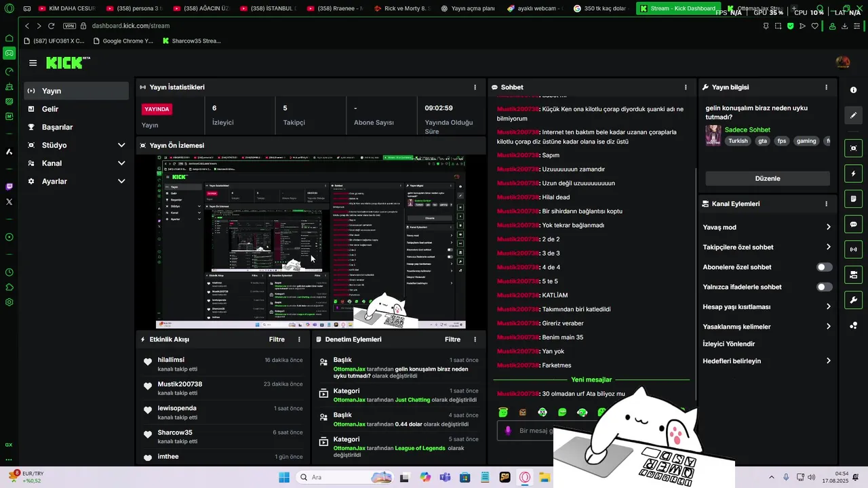Image resolution: width=868 pixels, height=488 pixels.
Task: Open Yavaş mod settings chevron
Action: [828, 227]
